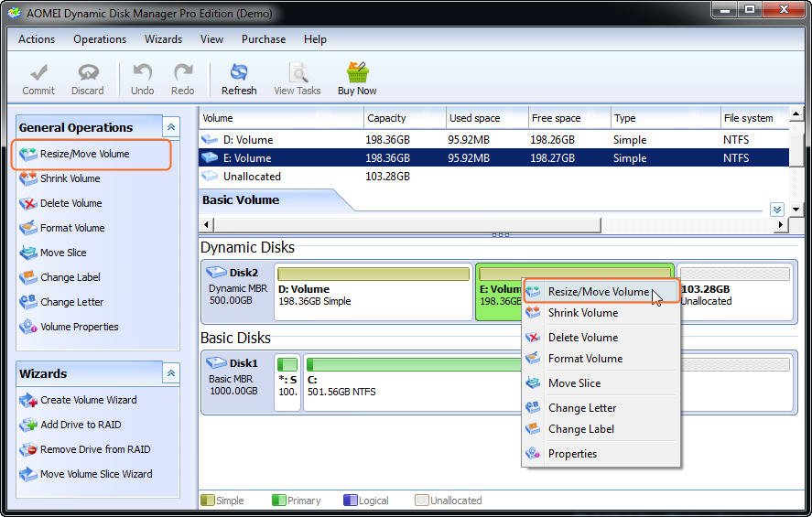Choose Move Slice in context menu
This screenshot has height=517, width=812.
[x=601, y=383]
